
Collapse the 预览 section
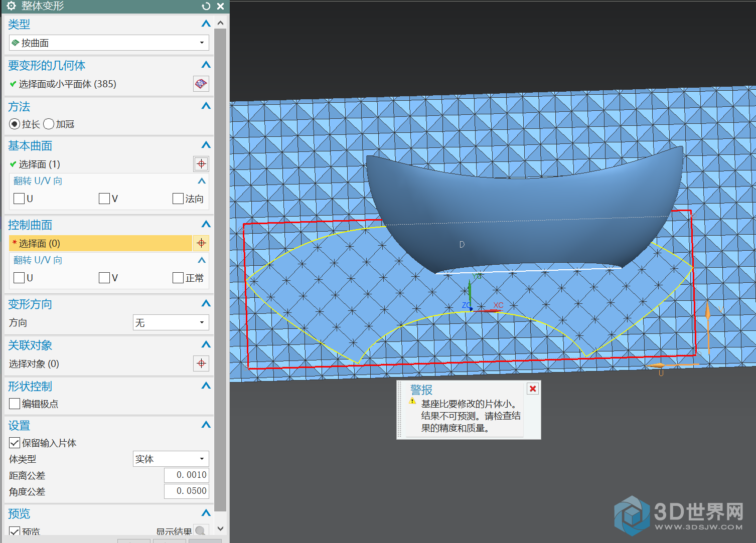[x=206, y=513]
